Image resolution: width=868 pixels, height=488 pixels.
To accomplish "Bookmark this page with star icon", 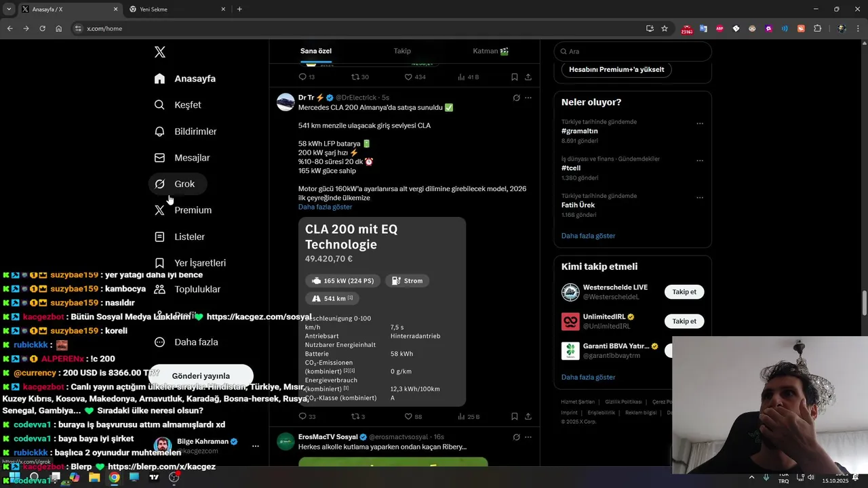I will tap(665, 28).
